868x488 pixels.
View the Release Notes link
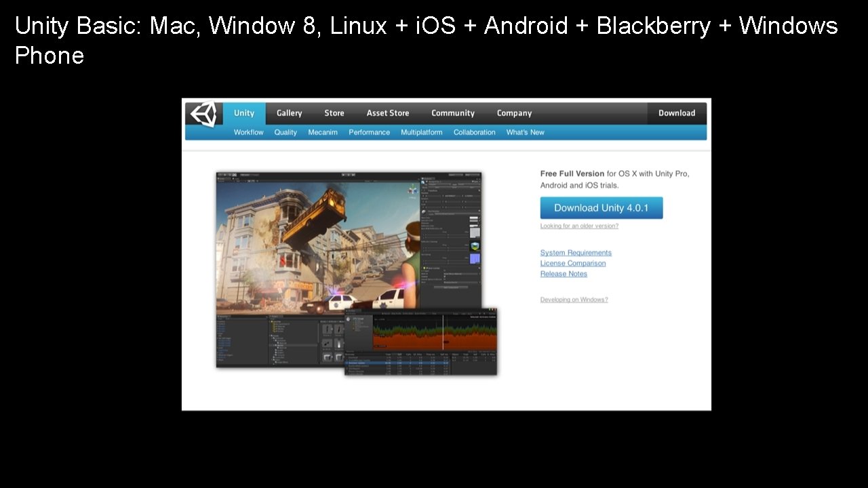(x=564, y=274)
